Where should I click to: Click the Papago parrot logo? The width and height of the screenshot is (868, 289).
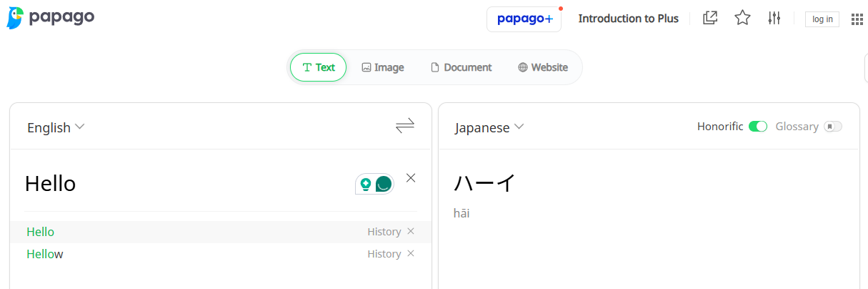16,18
